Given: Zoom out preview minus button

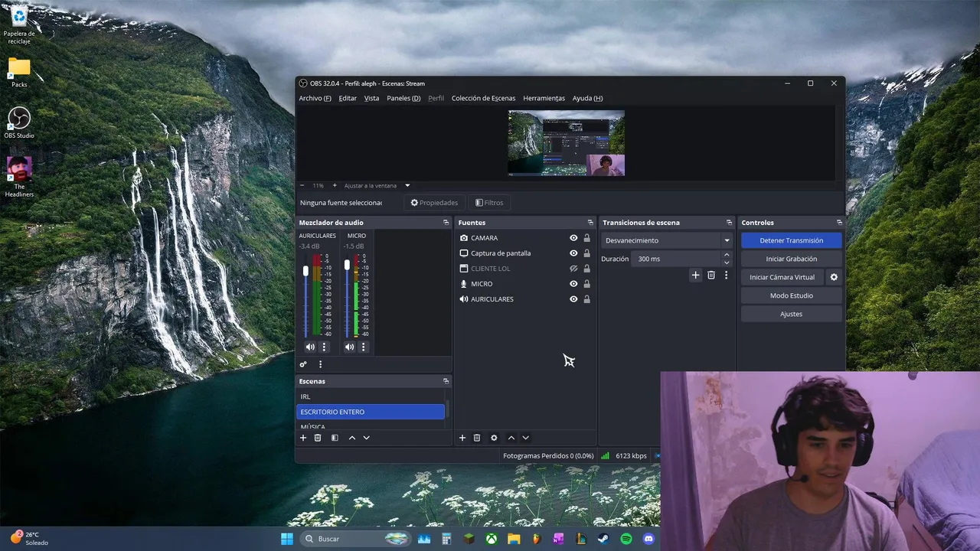Looking at the screenshot, I should [302, 185].
